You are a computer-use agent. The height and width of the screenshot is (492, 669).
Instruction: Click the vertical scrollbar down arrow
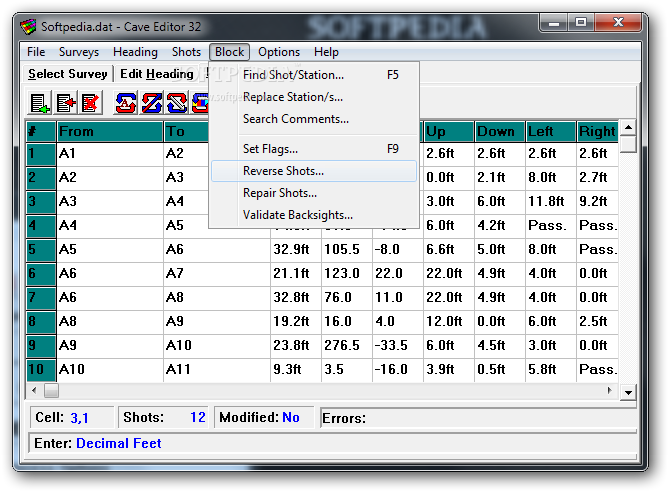click(x=628, y=393)
